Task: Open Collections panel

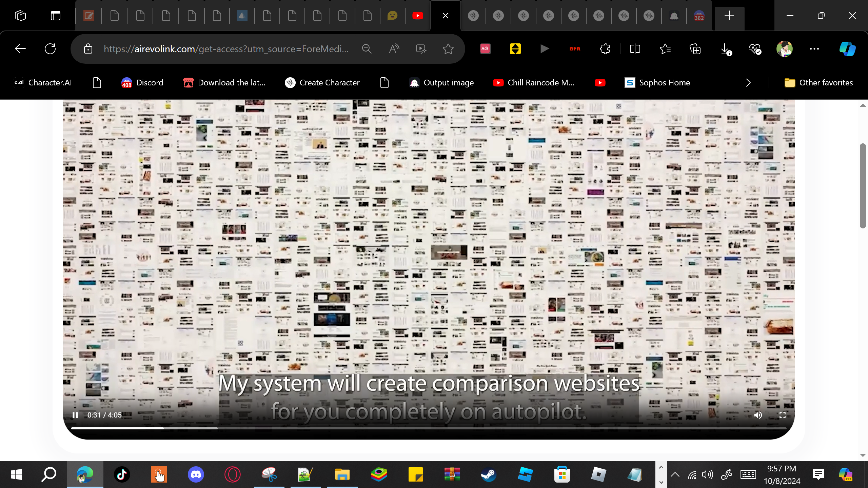Action: 695,49
